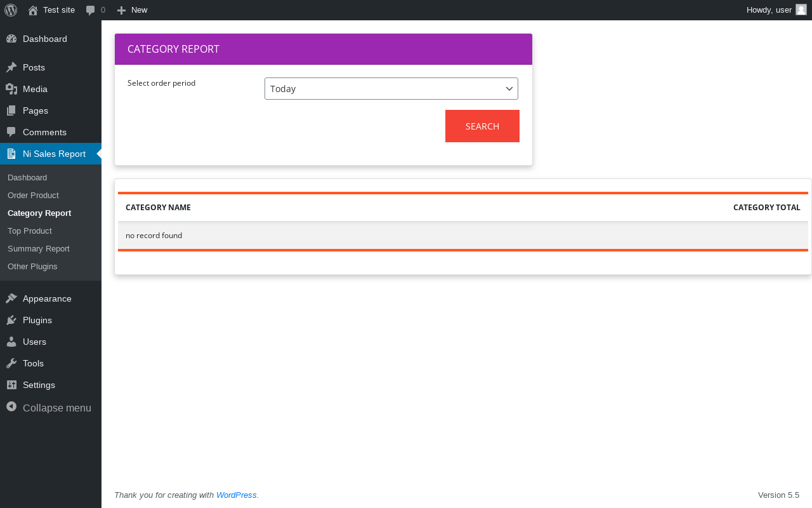Open Summary Report submenu item
812x508 pixels.
click(x=39, y=248)
